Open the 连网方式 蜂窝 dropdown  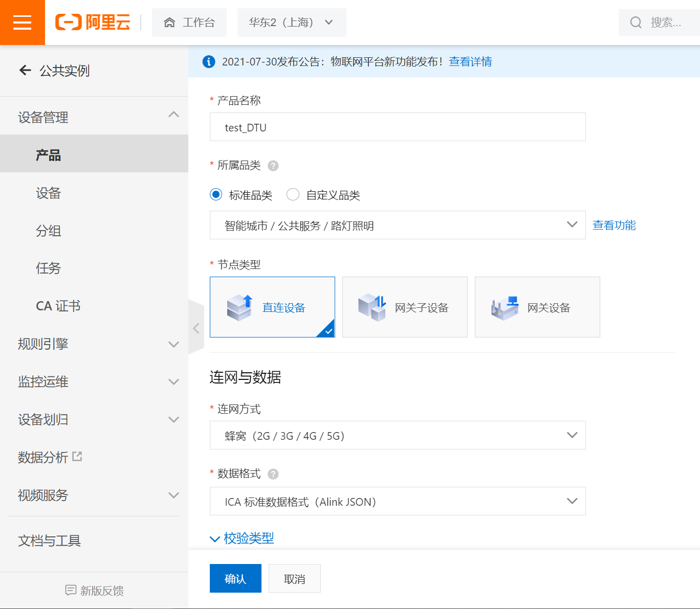[398, 435]
